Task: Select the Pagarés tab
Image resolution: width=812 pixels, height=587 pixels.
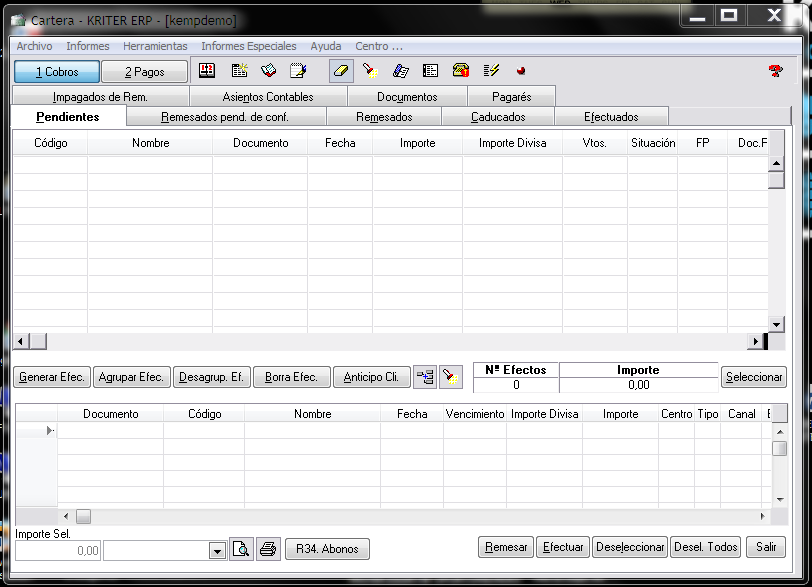Action: click(x=512, y=97)
